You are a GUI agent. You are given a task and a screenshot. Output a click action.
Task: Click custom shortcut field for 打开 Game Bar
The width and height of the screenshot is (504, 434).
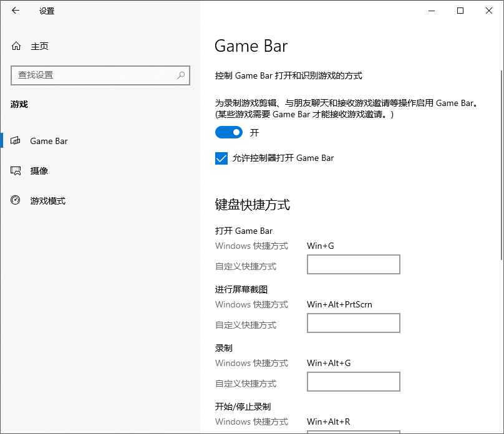click(x=354, y=264)
